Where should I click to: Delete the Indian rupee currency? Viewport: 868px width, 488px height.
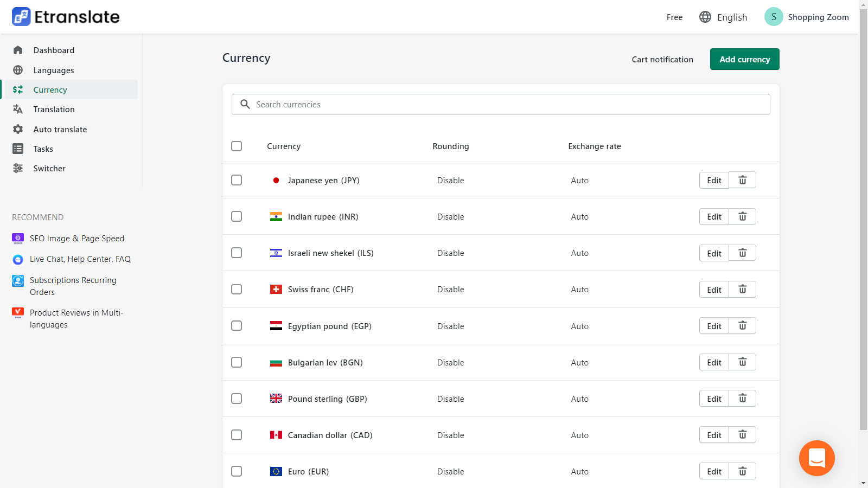click(743, 216)
